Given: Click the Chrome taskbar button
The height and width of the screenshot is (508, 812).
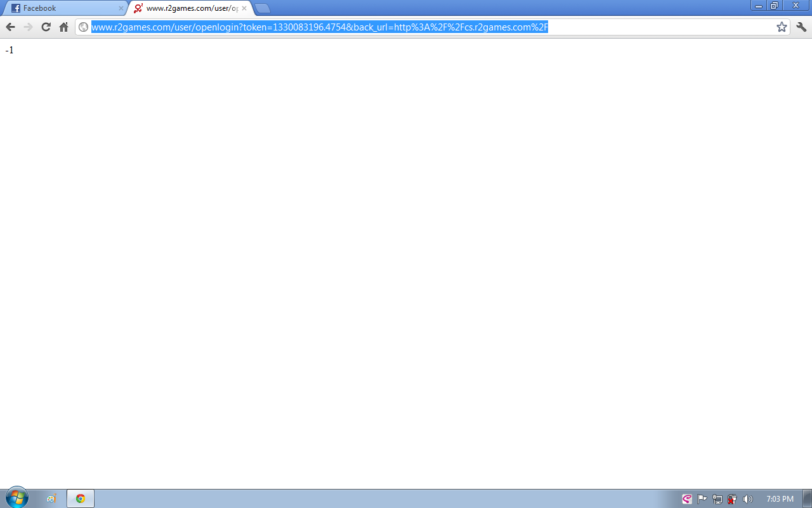Looking at the screenshot, I should click(81, 498).
